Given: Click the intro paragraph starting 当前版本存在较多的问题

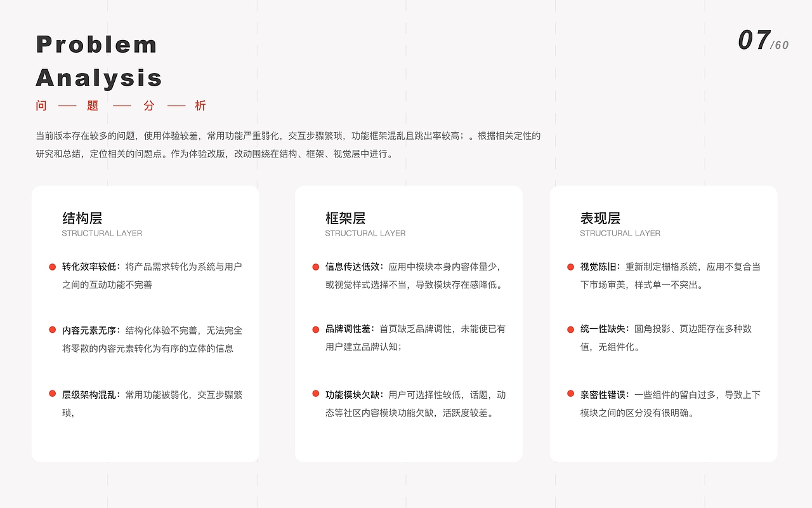Looking at the screenshot, I should pos(288,145).
